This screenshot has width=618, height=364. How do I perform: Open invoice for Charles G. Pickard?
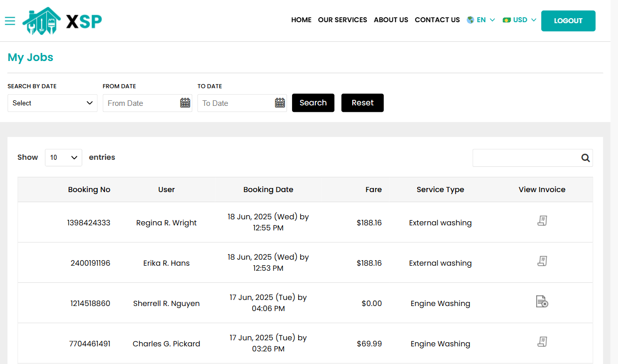(x=542, y=341)
